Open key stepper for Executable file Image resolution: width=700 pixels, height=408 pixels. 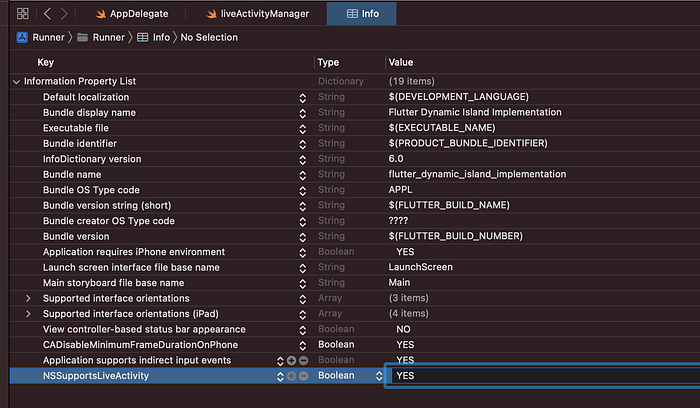(x=303, y=129)
